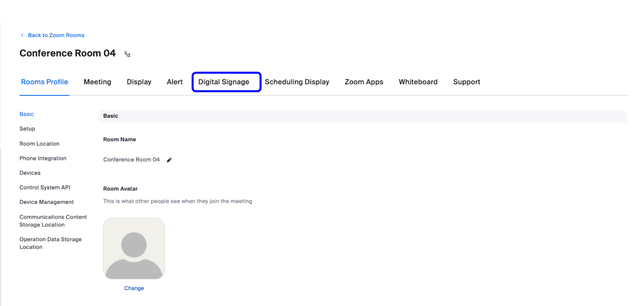Image resolution: width=644 pixels, height=306 pixels.
Task: Click the Room Name label
Action: pos(120,140)
